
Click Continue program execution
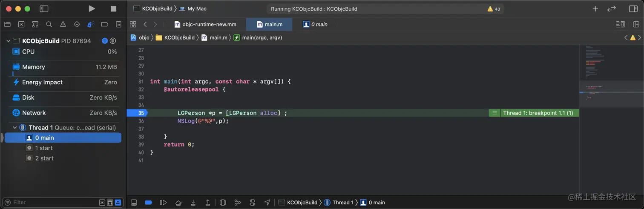(163, 203)
